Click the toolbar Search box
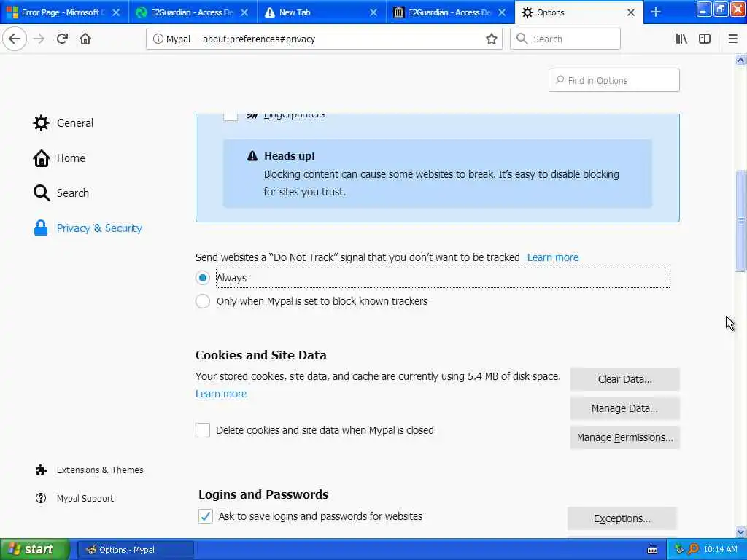Viewport: 747px width, 560px height. pyautogui.click(x=565, y=39)
